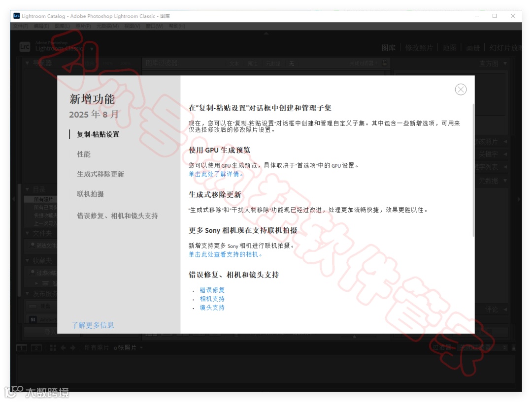Viewport: 532px width, 402px height.
Task: Open 单击此处查看支持的相机 link
Action: (225, 254)
